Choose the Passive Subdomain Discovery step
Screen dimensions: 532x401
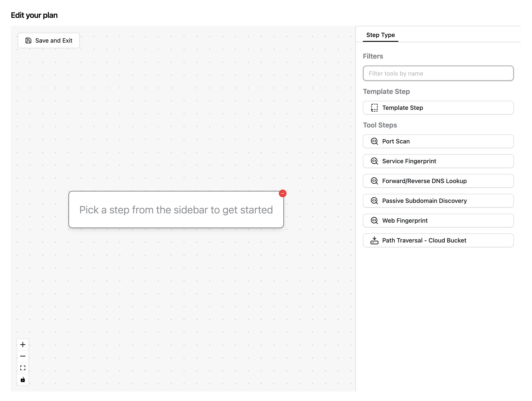(438, 201)
